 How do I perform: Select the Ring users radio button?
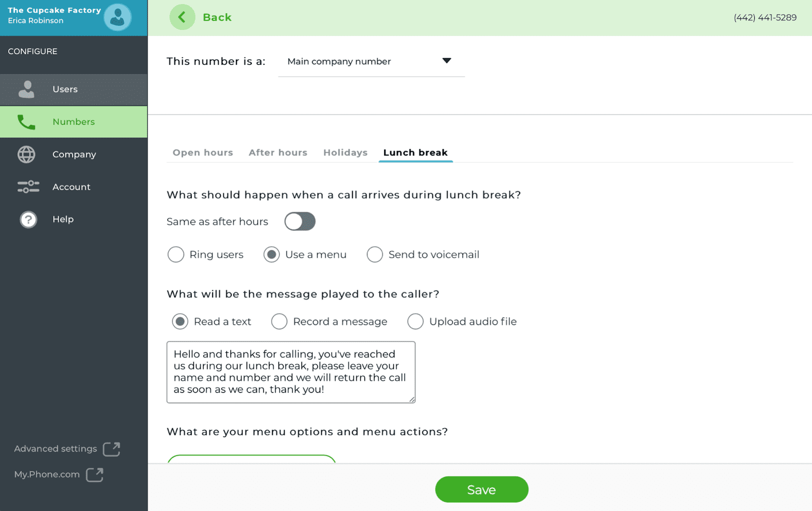pyautogui.click(x=176, y=254)
